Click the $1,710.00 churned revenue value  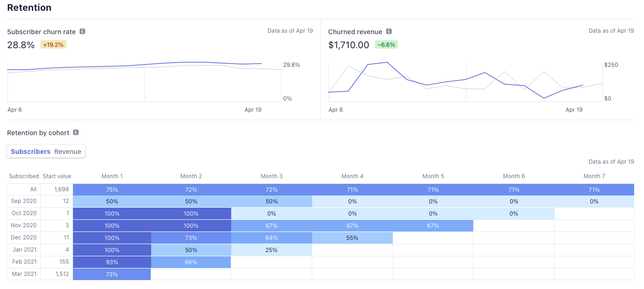click(x=349, y=45)
